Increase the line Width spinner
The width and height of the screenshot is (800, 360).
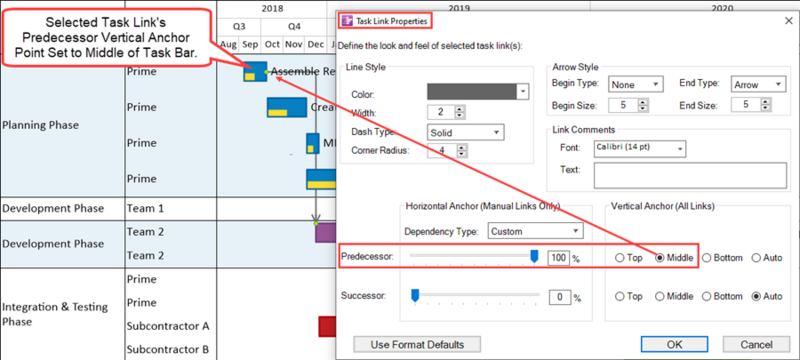tap(459, 110)
